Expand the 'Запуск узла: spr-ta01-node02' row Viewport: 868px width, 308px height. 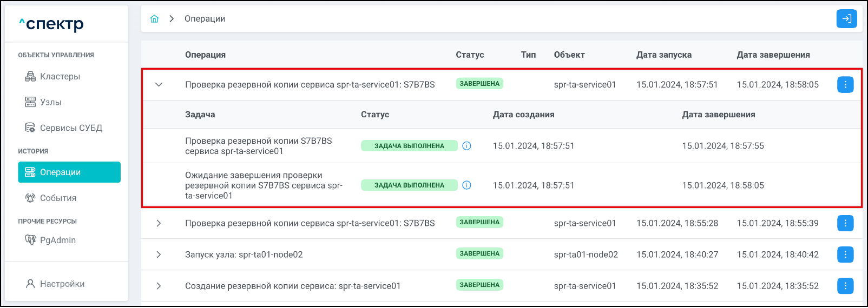159,255
